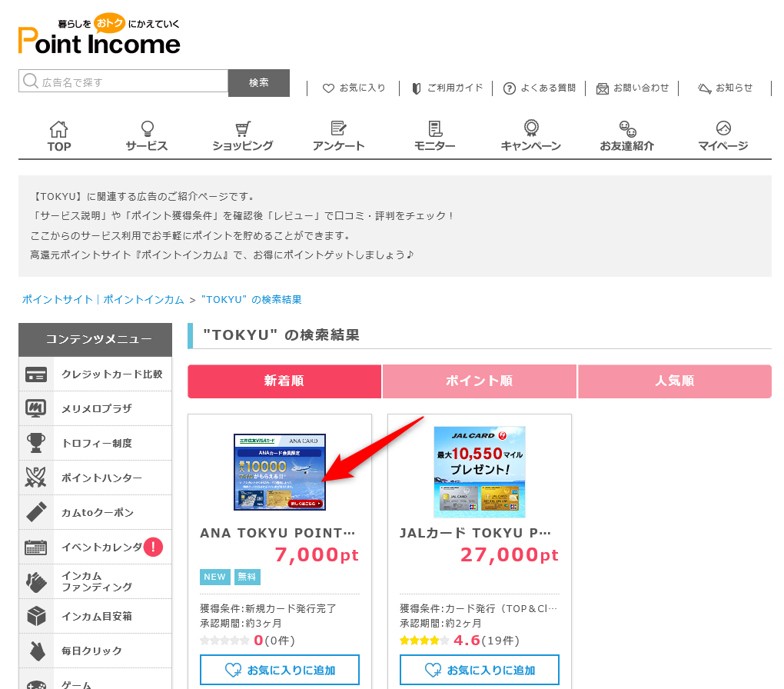Image resolution: width=784 pixels, height=689 pixels.
Task: Click the calendar icon beside イベントカレンダー
Action: click(36, 547)
